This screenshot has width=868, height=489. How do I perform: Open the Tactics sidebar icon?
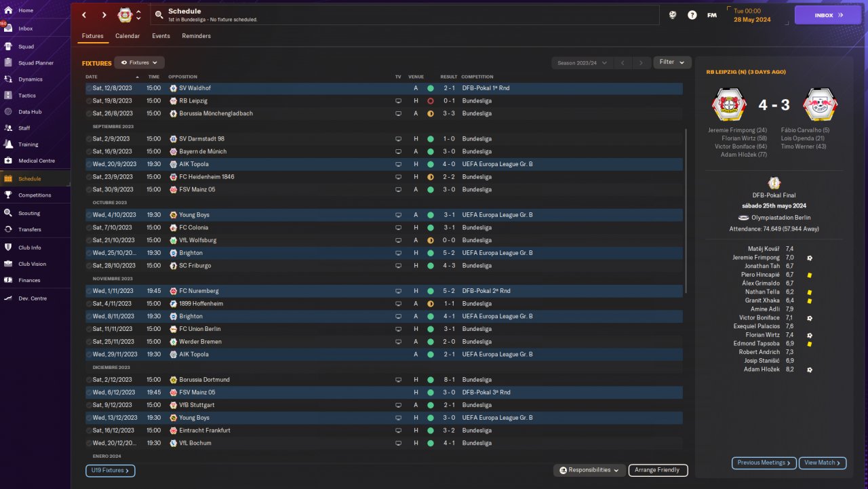pos(8,96)
